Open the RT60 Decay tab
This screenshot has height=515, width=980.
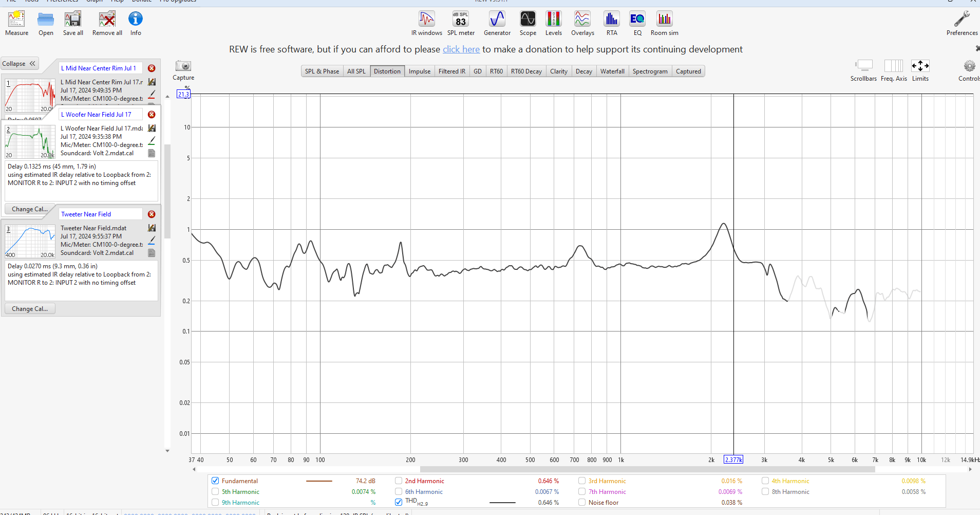[x=526, y=71]
